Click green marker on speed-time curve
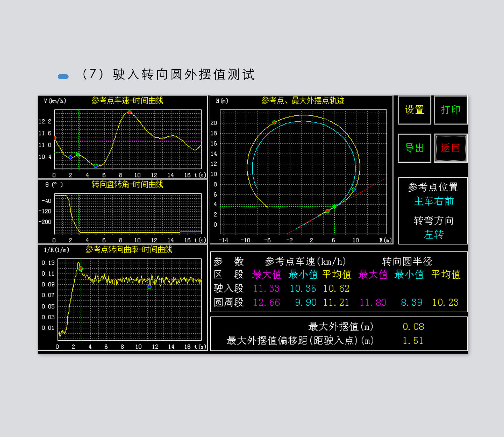The height and width of the screenshot is (437, 504). coord(78,155)
